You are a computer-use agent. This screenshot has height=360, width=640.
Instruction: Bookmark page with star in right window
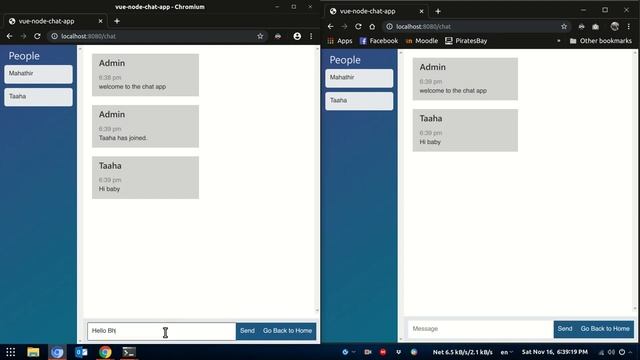click(x=564, y=27)
